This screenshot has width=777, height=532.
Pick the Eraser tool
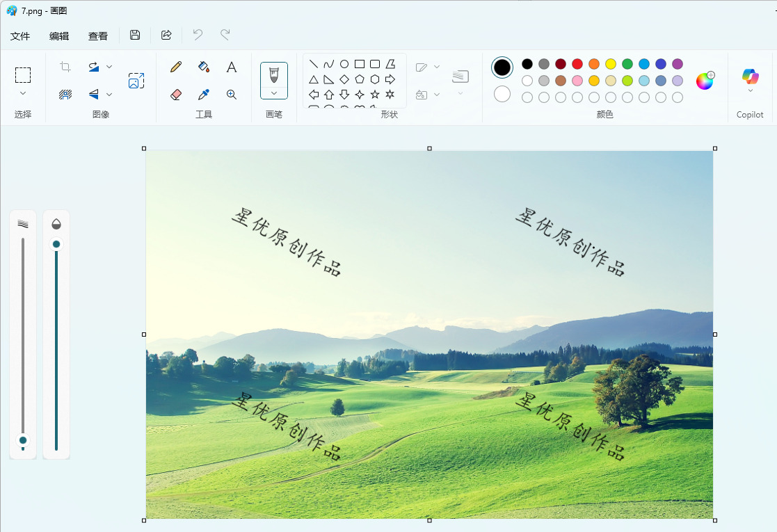(x=176, y=94)
